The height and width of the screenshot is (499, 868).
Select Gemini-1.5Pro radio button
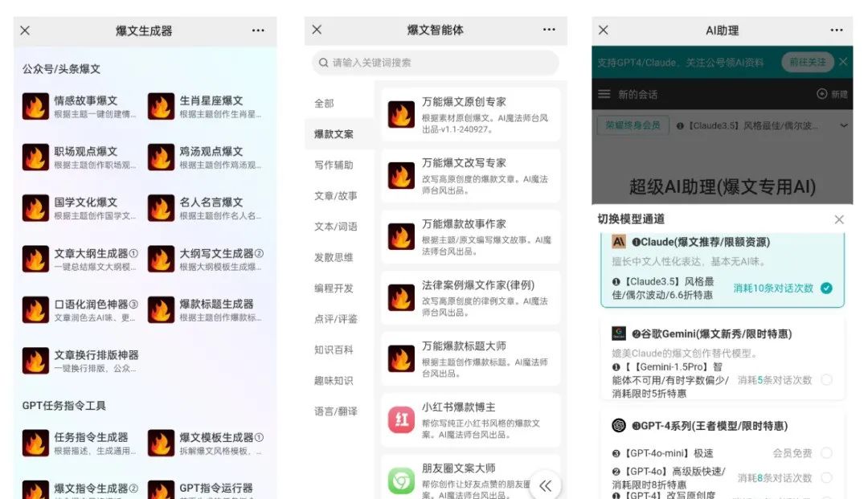(826, 380)
